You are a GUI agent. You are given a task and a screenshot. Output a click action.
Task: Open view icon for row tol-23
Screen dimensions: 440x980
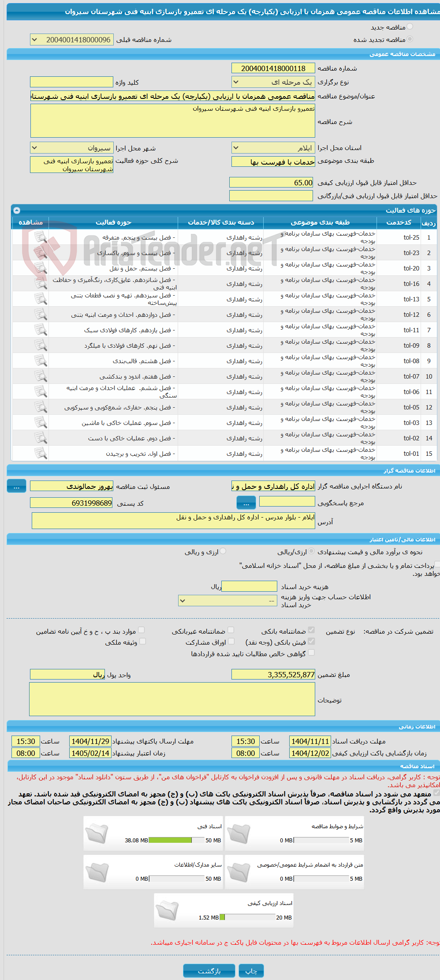pos(41,253)
